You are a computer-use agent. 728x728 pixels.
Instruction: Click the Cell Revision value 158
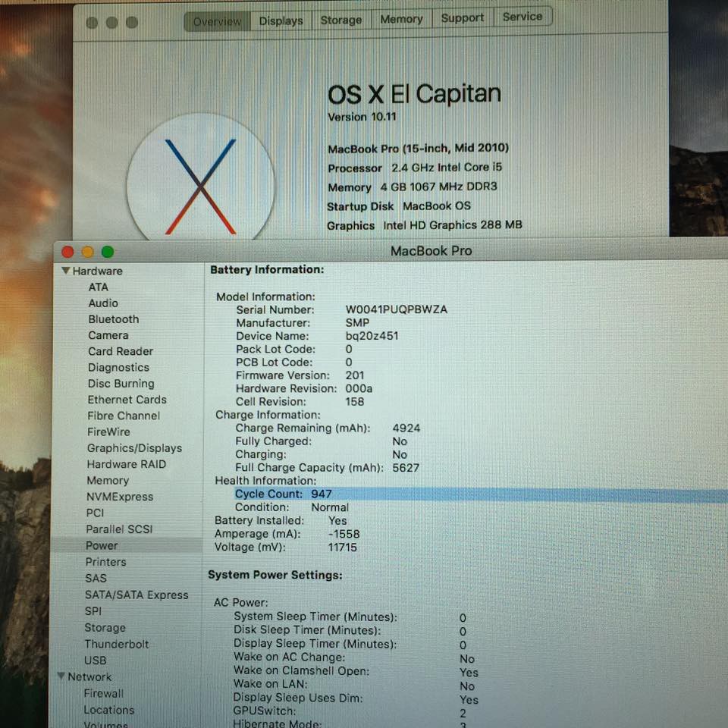tap(355, 402)
